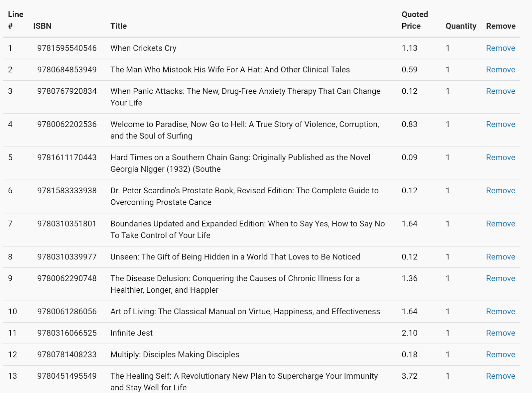Viewport: 532px width, 393px height.
Task: Click the 3.72 quoted price cell
Action: (409, 376)
